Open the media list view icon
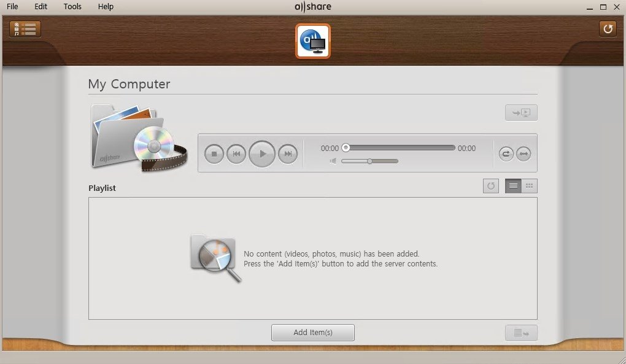The width and height of the screenshot is (626, 364). (x=25, y=29)
